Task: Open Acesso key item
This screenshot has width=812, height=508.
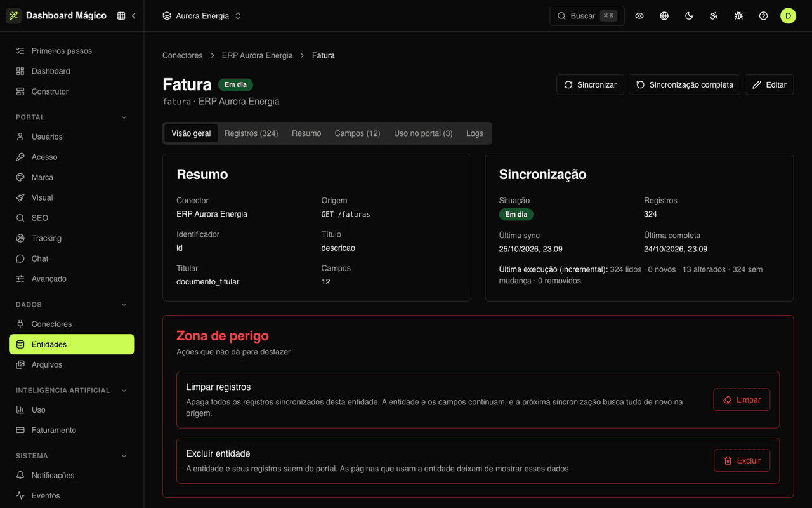Action: pos(72,157)
